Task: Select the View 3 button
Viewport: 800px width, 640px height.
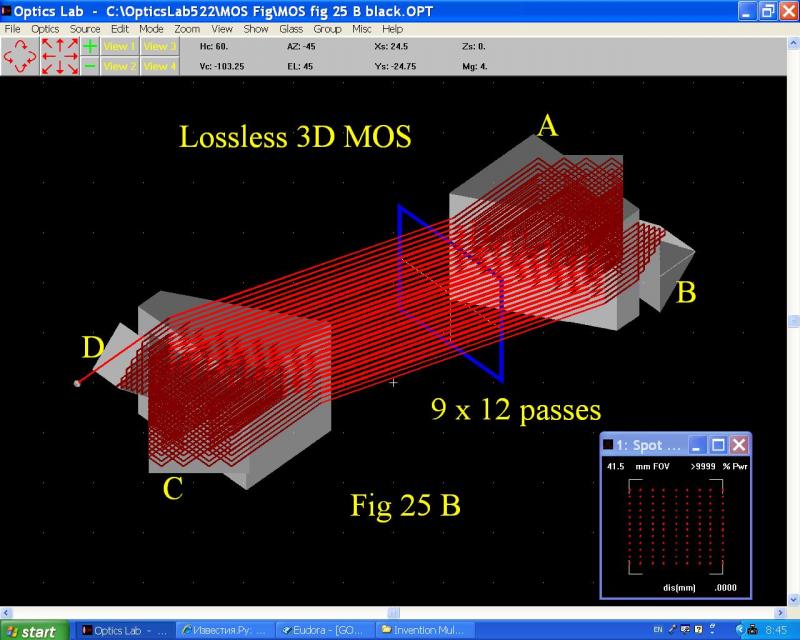Action: pos(159,46)
